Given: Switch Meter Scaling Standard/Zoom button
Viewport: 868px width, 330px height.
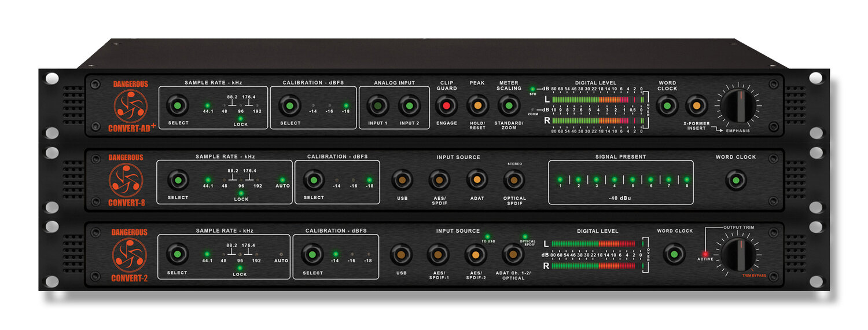Looking at the screenshot, I should 508,106.
